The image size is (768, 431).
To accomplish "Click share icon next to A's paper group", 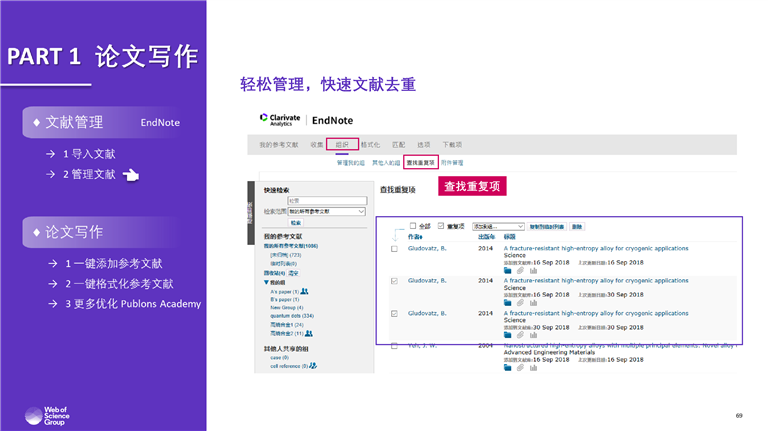I will 304,291.
